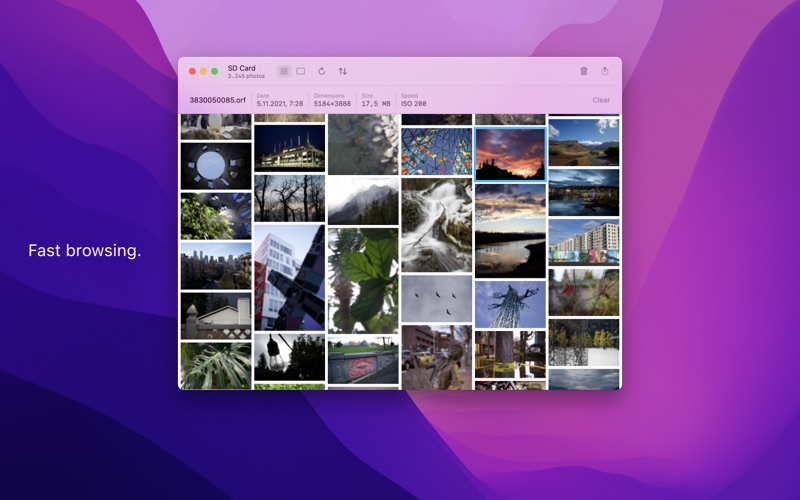
Task: Zoom the window with green button
Action: pos(214,71)
